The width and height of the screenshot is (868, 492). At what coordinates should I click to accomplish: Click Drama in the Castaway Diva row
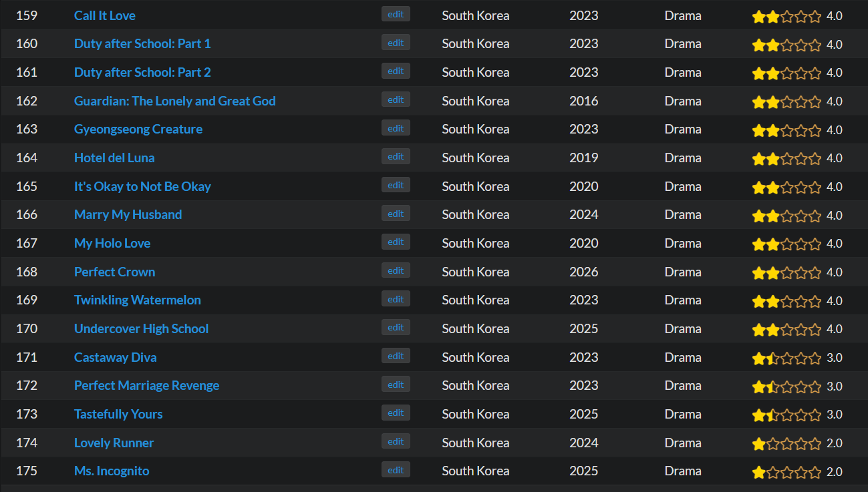(683, 357)
